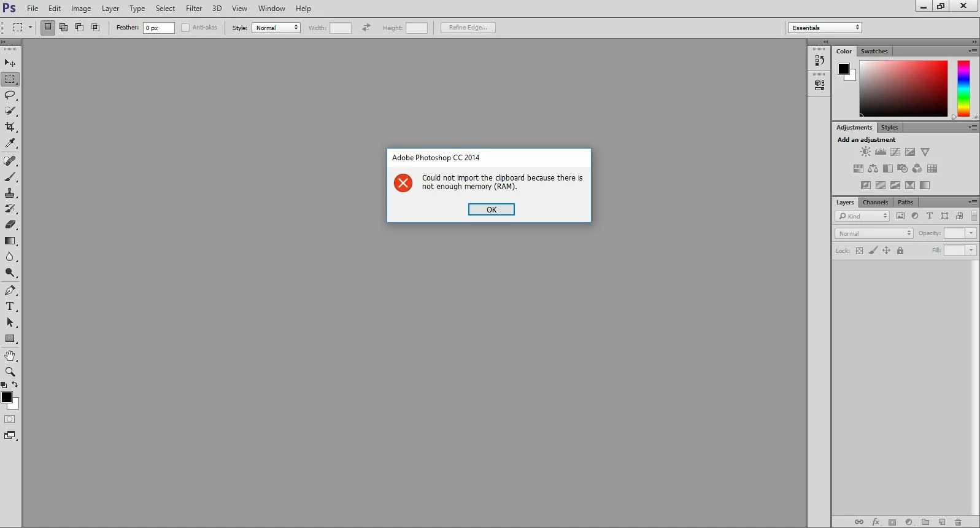
Task: Select the Rectangular Marquee tool
Action: pyautogui.click(x=10, y=79)
